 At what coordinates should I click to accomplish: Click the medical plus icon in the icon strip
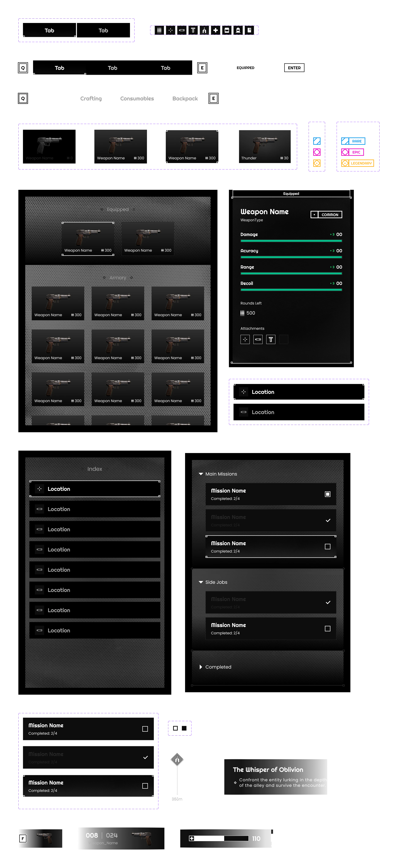(x=216, y=30)
